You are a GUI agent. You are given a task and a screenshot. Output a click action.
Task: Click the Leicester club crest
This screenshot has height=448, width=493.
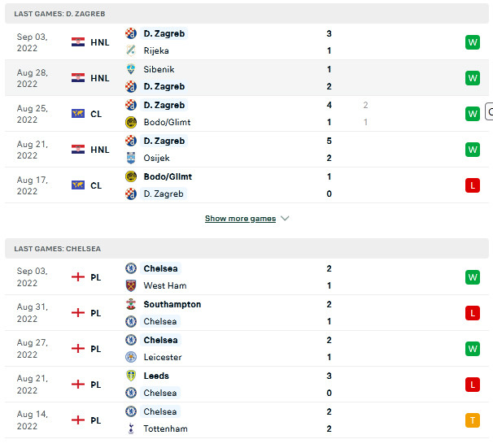pos(131,357)
